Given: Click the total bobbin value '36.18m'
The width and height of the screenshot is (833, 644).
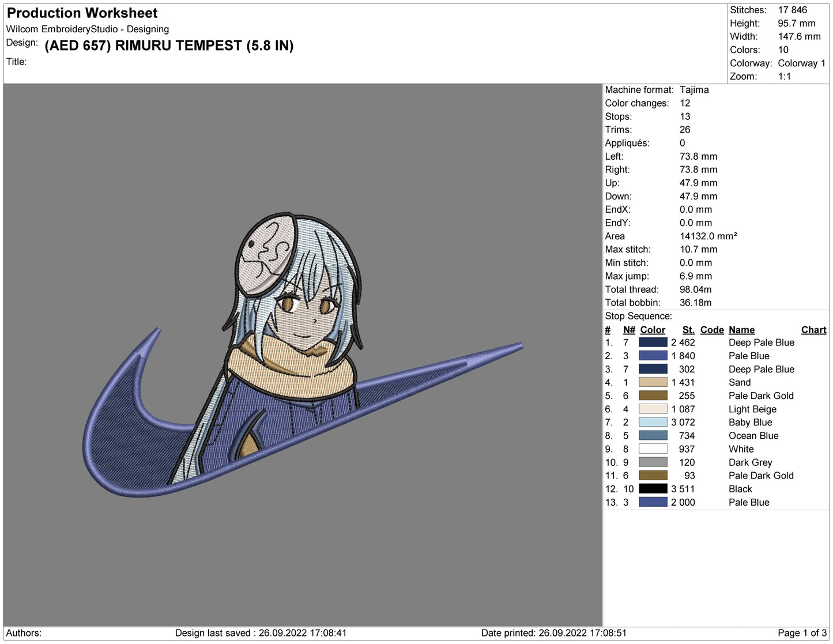Looking at the screenshot, I should [x=696, y=302].
